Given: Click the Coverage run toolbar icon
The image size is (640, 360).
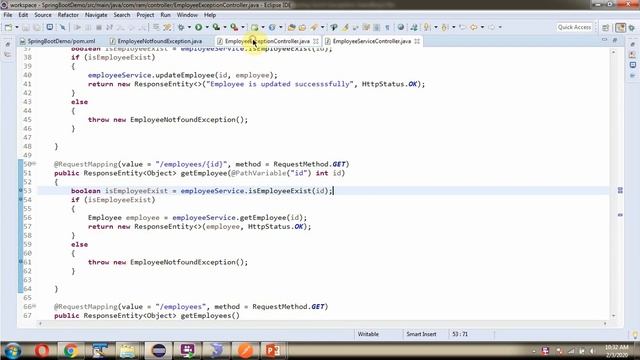Looking at the screenshot, I should coord(216,27).
